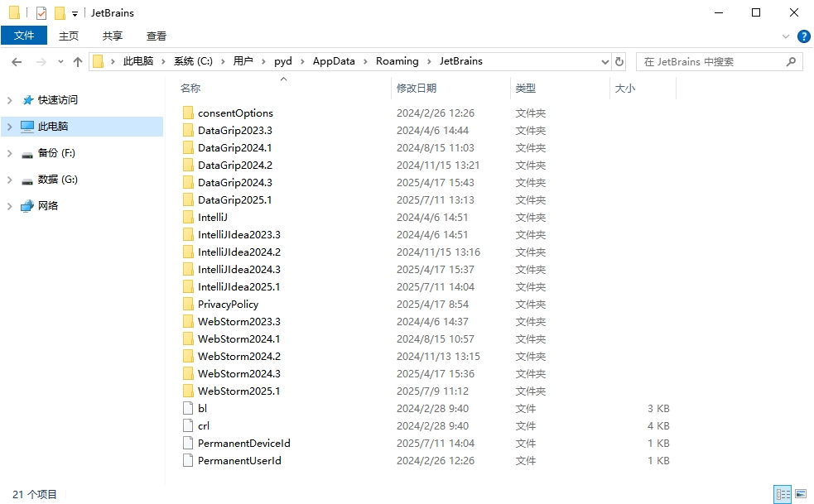Image resolution: width=814 pixels, height=504 pixels.
Task: Click the search magnifier icon
Action: click(x=791, y=62)
